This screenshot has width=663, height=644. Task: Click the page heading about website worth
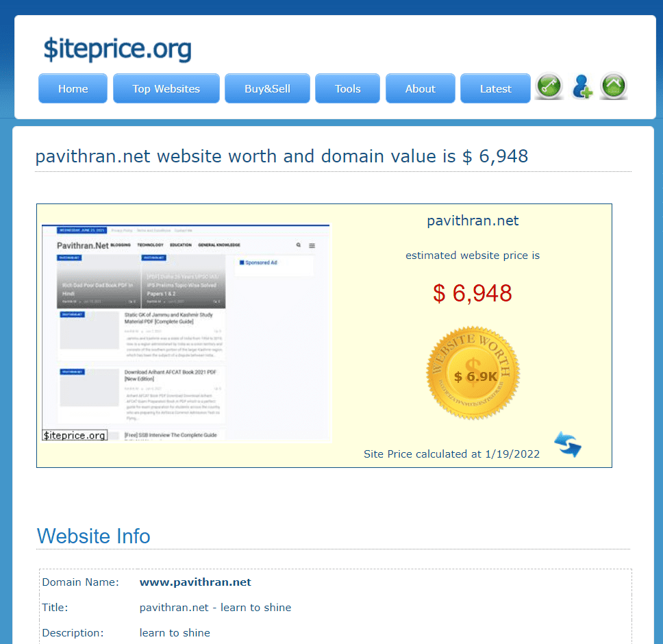pos(282,156)
